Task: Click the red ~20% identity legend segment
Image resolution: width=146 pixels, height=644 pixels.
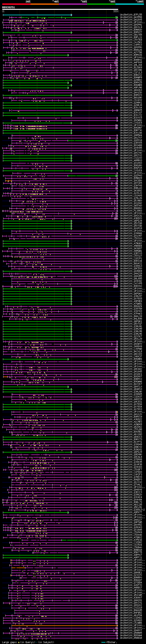Action: click(16, 4)
